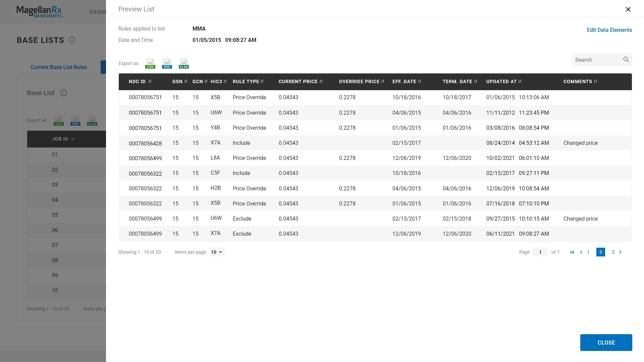Select page 3 in pagination

613,252
